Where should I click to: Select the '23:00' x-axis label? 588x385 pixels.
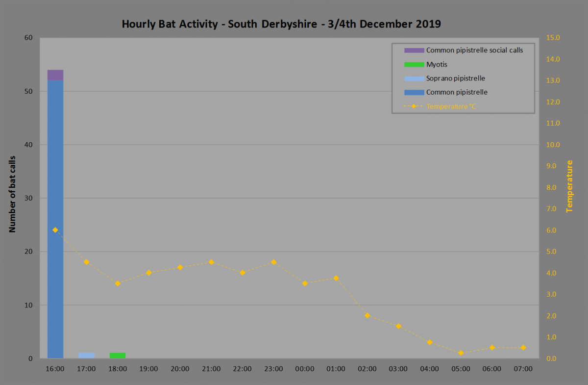coord(274,369)
